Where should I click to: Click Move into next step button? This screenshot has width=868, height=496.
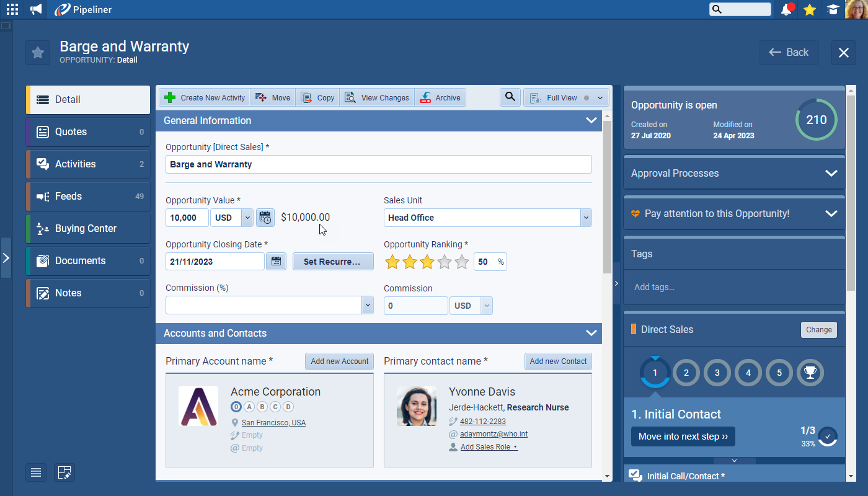pos(683,436)
